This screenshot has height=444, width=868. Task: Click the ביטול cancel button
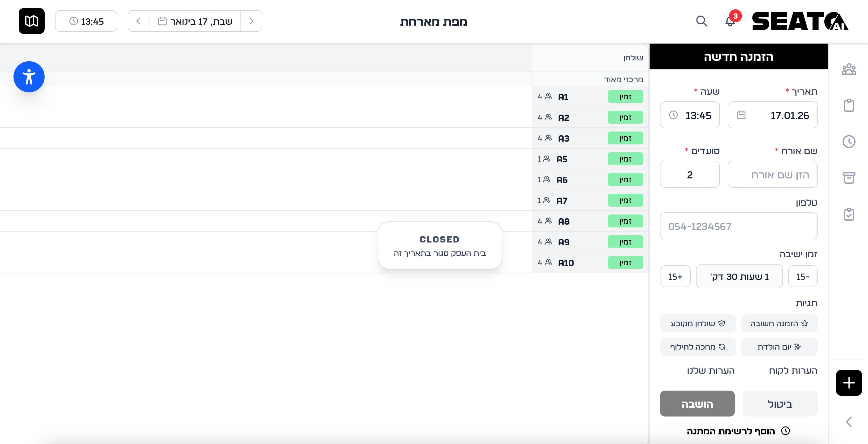point(780,404)
